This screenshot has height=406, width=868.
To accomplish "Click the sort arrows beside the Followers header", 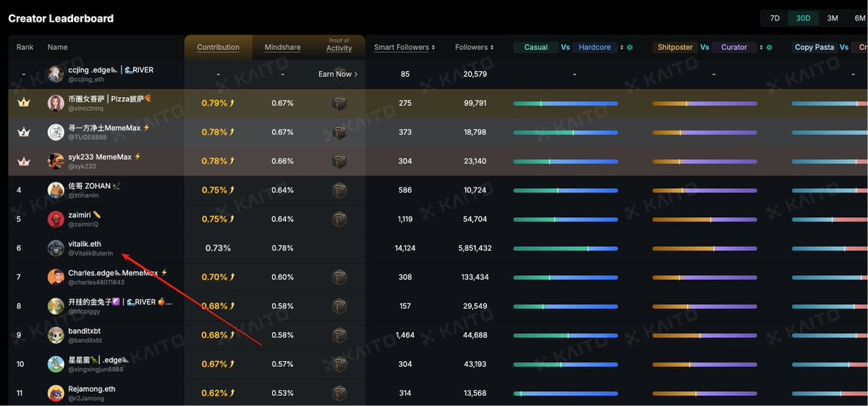I will 492,48.
